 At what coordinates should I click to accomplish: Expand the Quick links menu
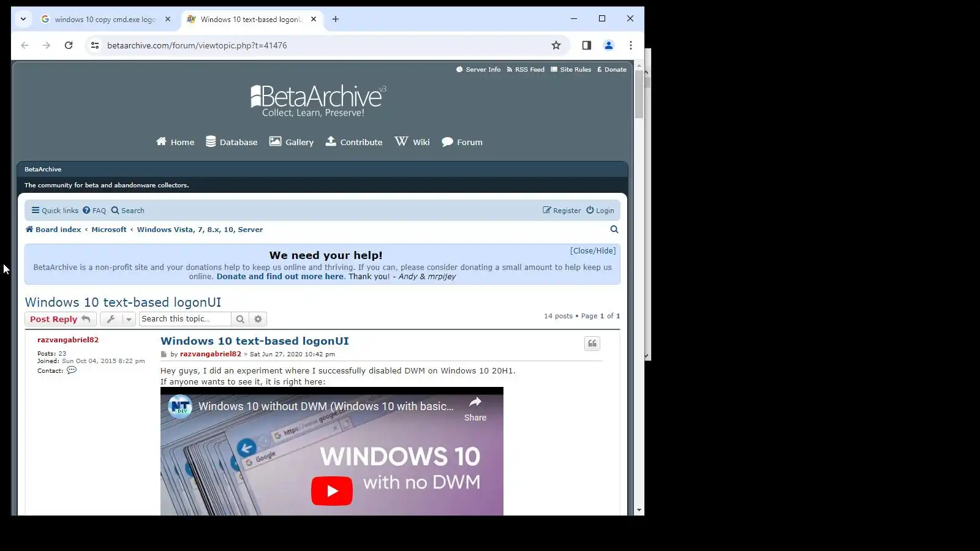[55, 211]
